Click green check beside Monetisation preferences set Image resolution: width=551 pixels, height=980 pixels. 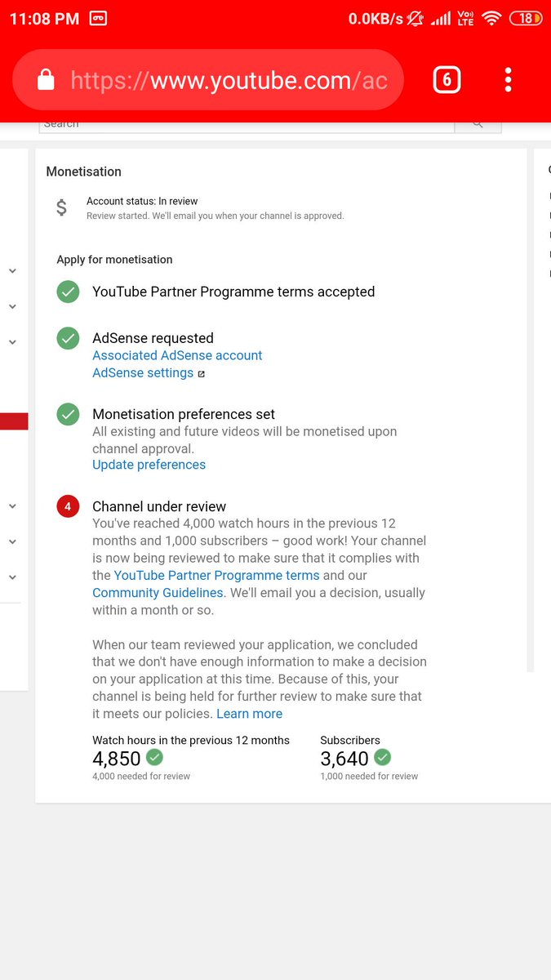[x=68, y=414]
